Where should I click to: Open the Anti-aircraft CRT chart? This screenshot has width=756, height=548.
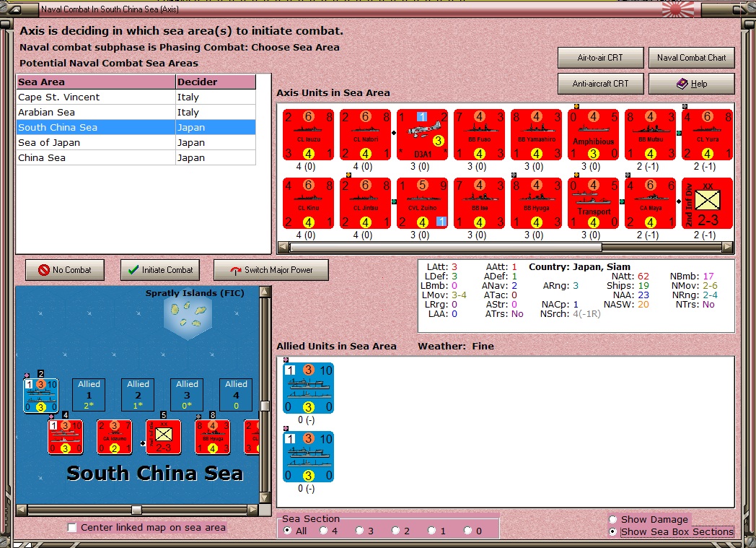coord(600,84)
